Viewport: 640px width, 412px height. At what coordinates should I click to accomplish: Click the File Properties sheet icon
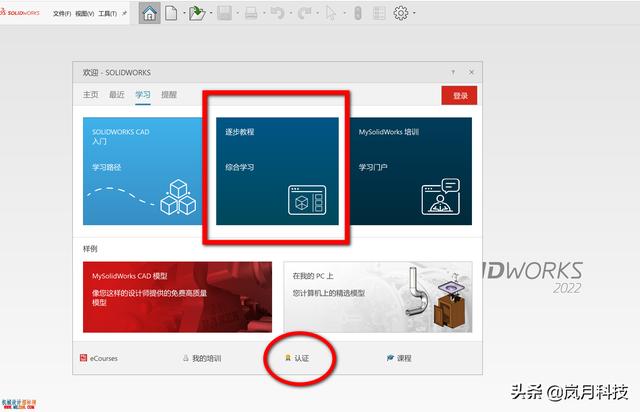(379, 13)
